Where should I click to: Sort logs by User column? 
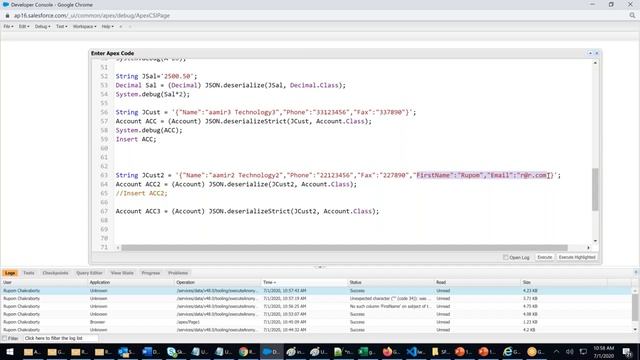pos(44,282)
